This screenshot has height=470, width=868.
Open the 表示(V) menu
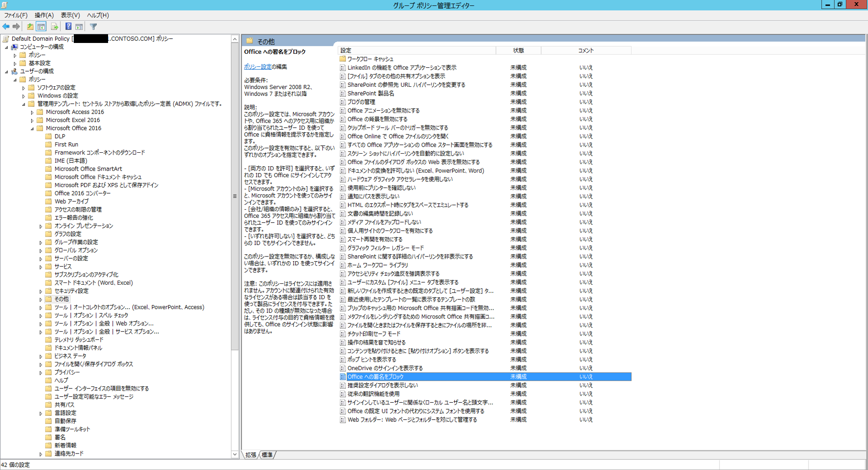click(x=70, y=15)
